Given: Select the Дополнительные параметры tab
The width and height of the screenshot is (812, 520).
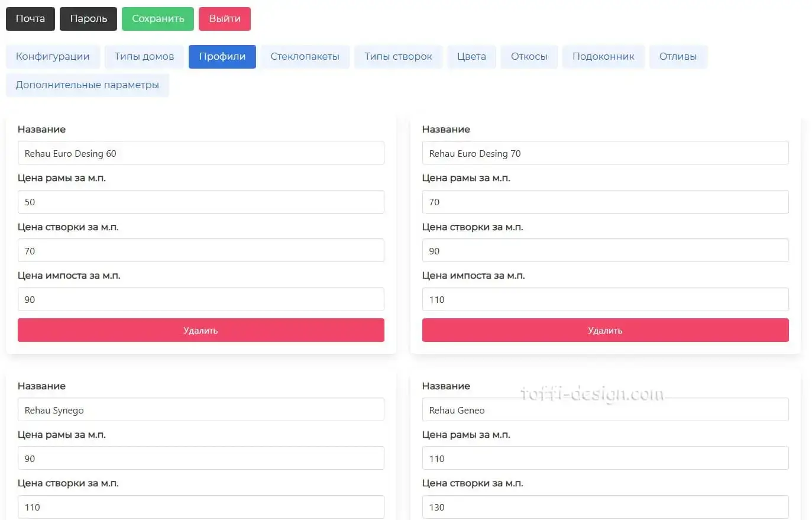Looking at the screenshot, I should tap(87, 85).
